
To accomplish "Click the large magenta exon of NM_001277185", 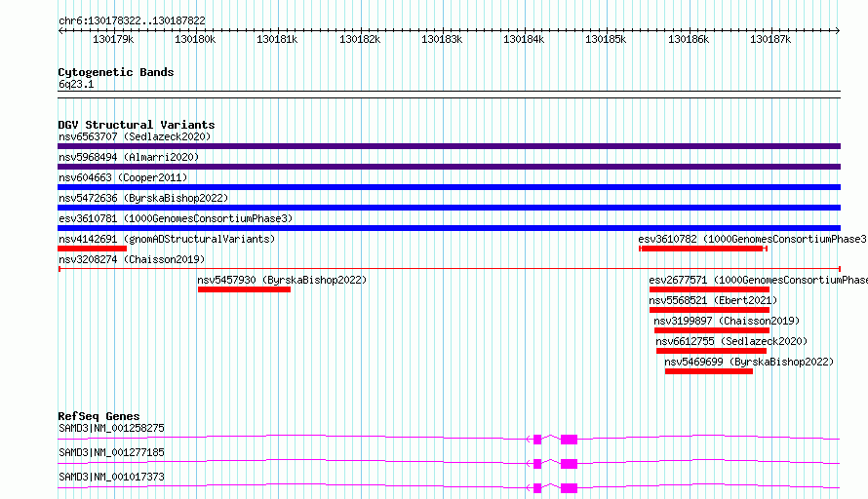I will 569,464.
